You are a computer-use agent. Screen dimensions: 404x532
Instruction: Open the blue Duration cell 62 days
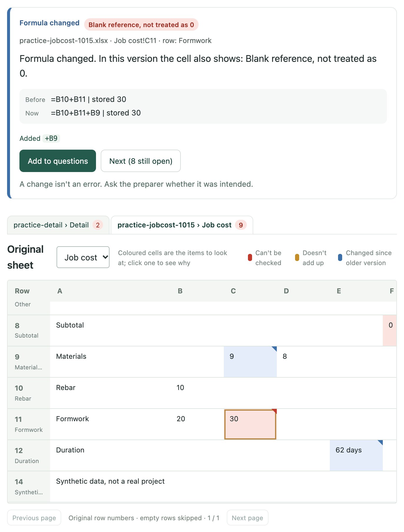[356, 455]
